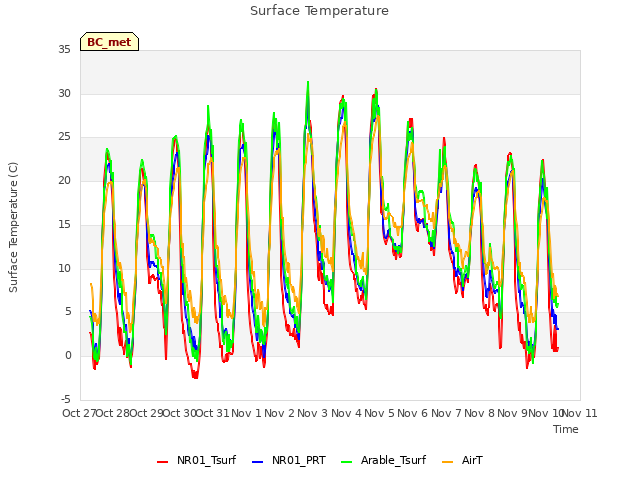This screenshot has width=640, height=480.
Task: Click the 10 y-axis tick label
Action: click(x=64, y=269)
